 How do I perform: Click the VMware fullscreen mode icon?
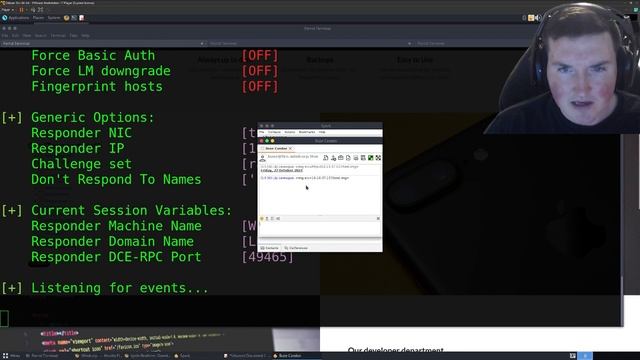[x=40, y=10]
